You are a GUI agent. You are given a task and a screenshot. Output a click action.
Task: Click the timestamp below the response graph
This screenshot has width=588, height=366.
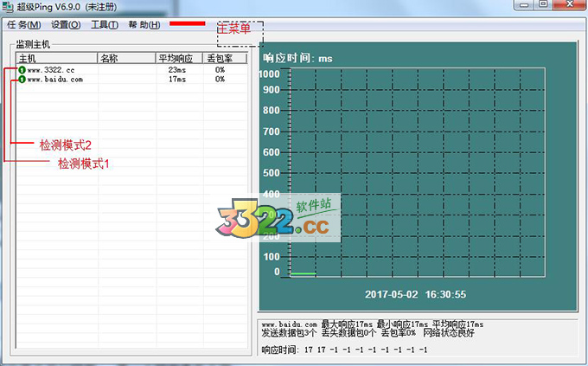tap(415, 294)
